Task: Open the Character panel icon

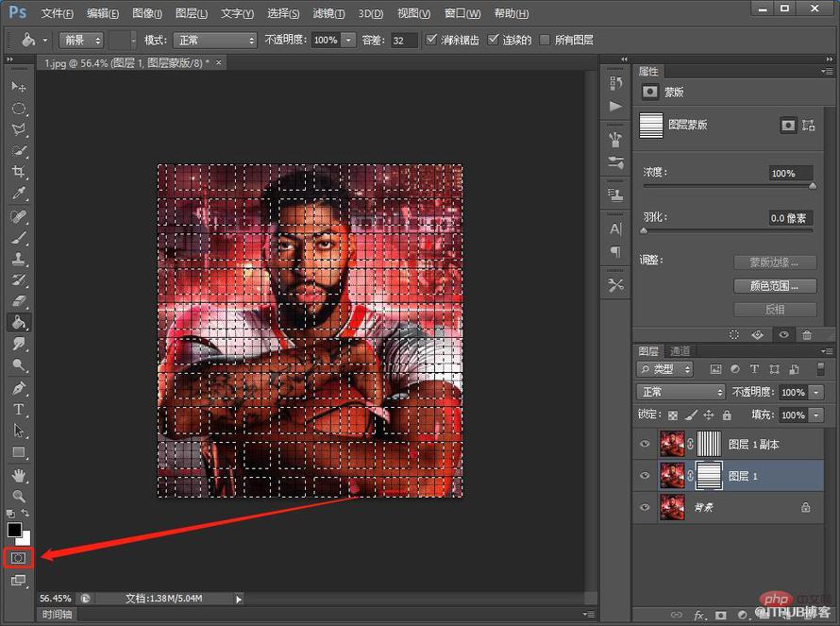Action: pos(615,229)
